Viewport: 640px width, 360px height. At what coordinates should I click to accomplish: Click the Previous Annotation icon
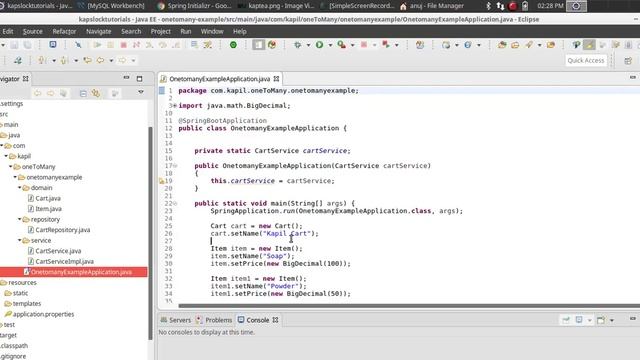tap(64, 60)
